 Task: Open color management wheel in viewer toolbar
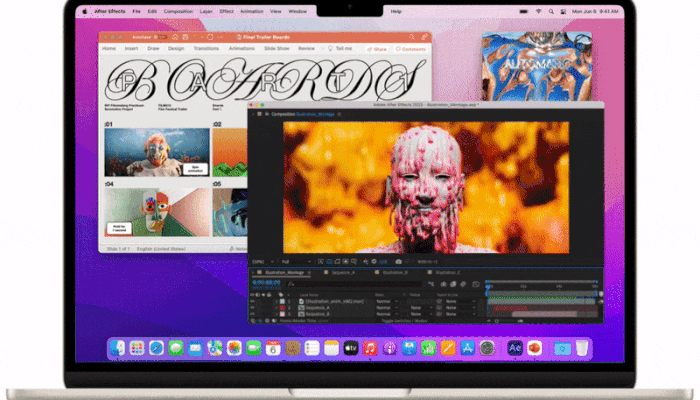click(366, 262)
